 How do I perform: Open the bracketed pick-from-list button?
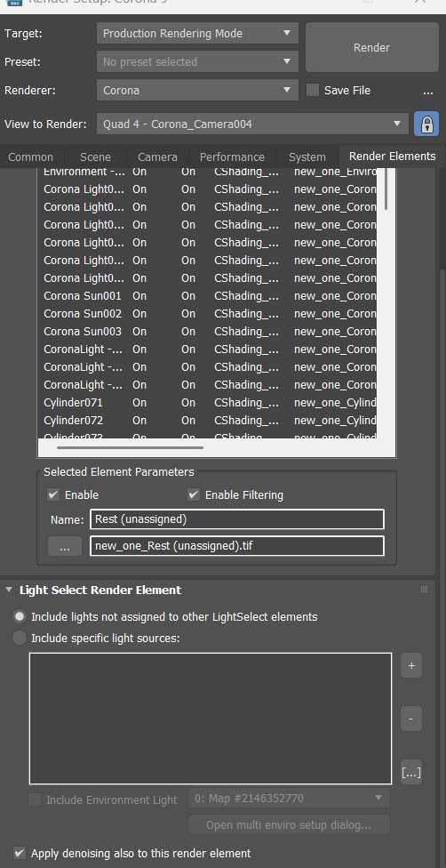point(411,772)
